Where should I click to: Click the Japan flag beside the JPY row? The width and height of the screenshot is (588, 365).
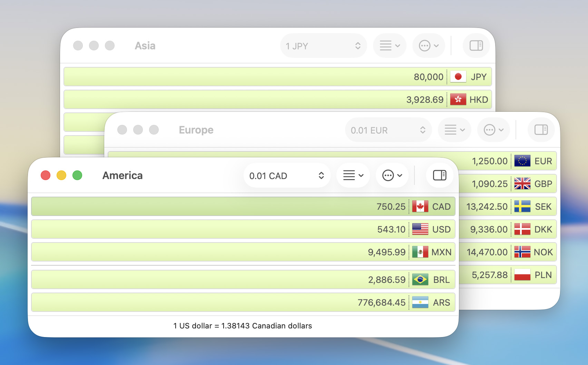pos(459,77)
